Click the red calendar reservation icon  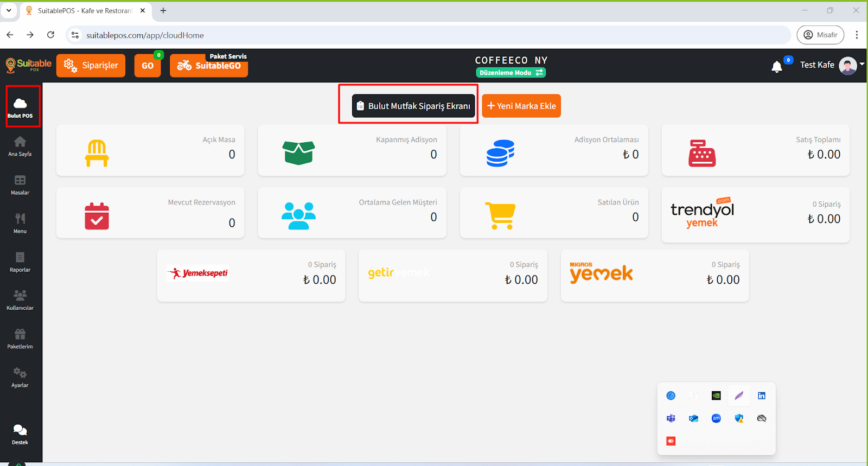tap(97, 216)
